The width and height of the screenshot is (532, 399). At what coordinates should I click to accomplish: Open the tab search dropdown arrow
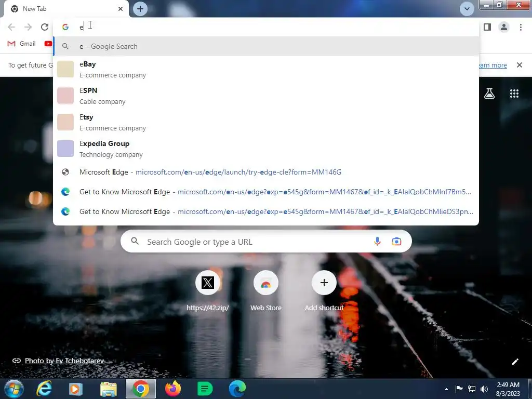click(467, 9)
